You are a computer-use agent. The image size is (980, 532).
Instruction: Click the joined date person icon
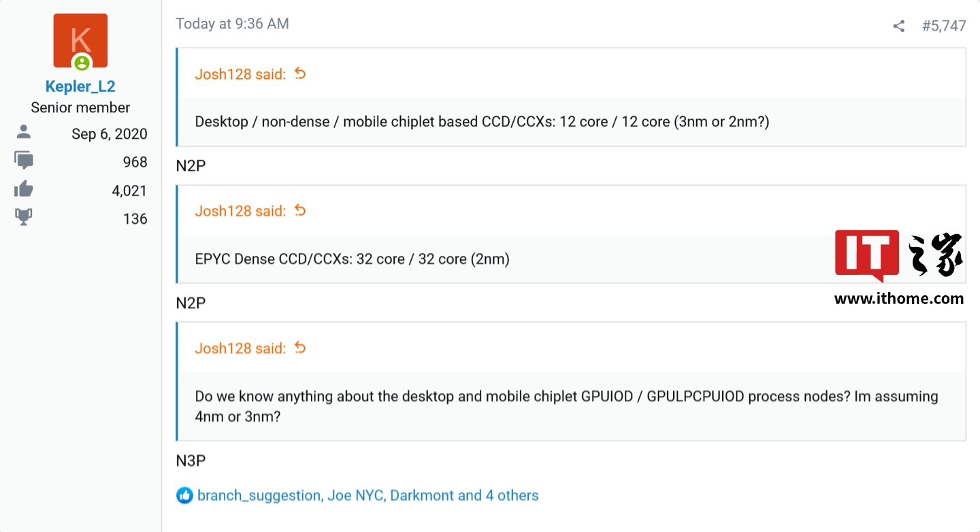(x=23, y=133)
